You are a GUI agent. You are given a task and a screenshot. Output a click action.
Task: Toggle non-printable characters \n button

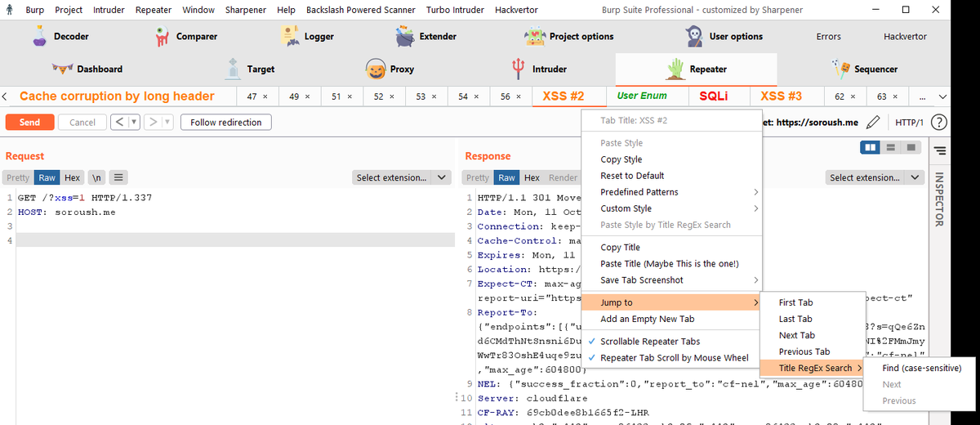click(96, 177)
